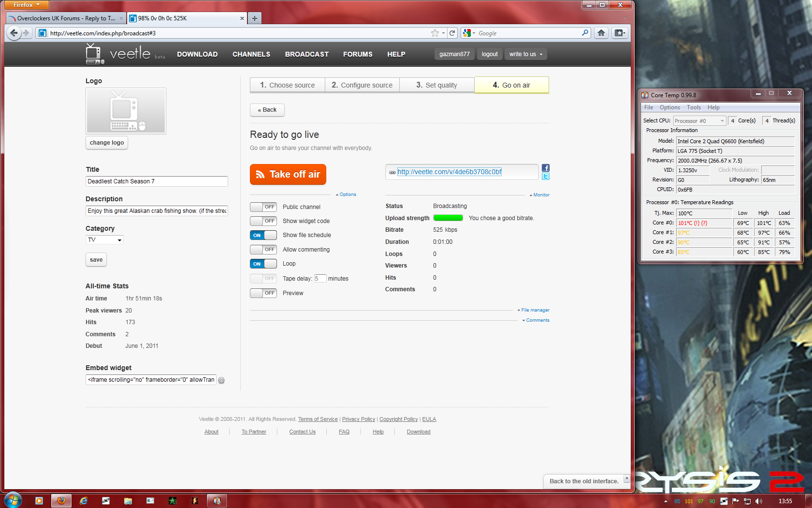Turn off the Loop toggle
The height and width of the screenshot is (508, 812).
(x=263, y=264)
